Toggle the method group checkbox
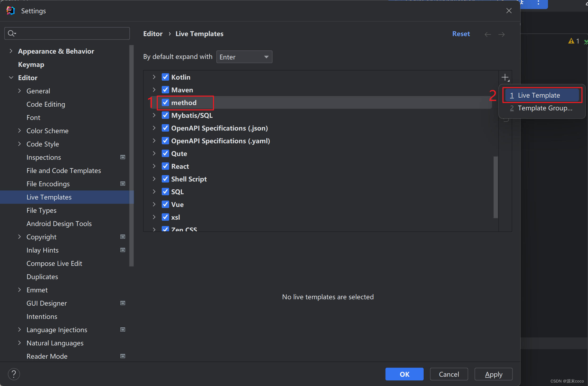 click(x=165, y=103)
